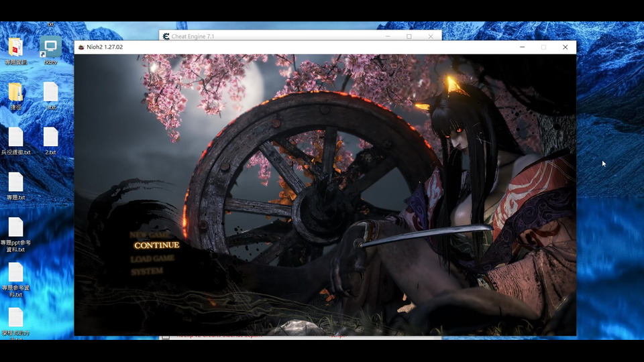Close the Nioh2 1.27.02 window

tap(565, 47)
